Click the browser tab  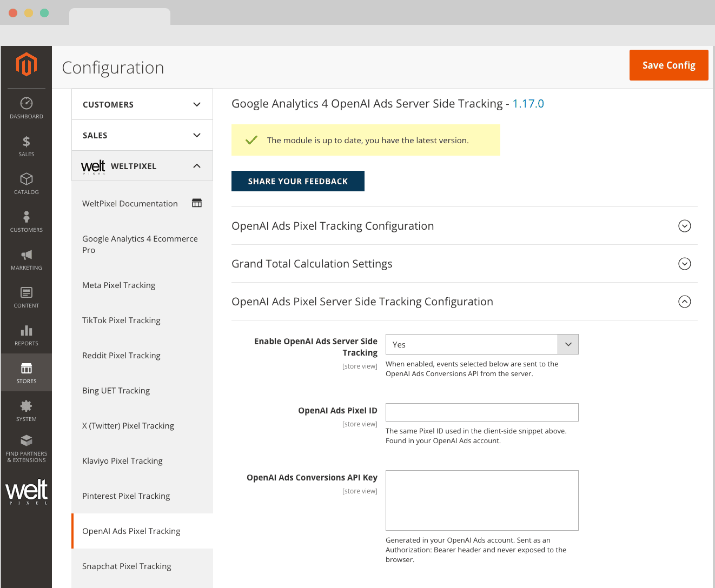[x=120, y=16]
